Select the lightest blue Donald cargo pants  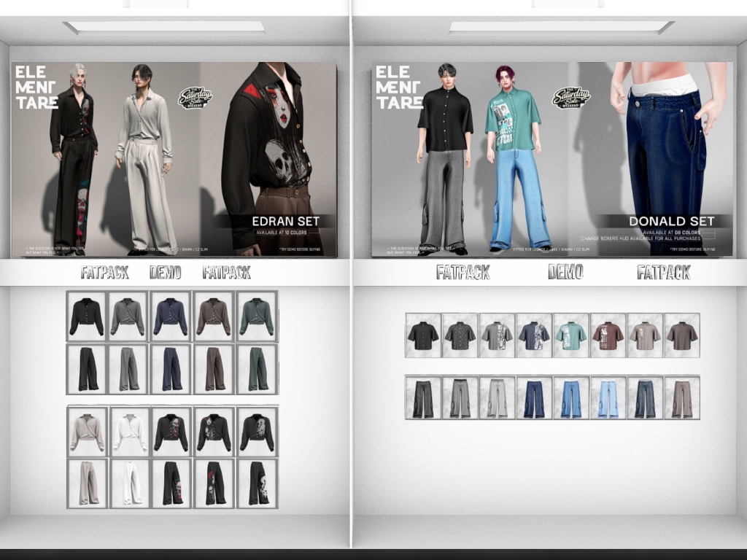coord(608,397)
